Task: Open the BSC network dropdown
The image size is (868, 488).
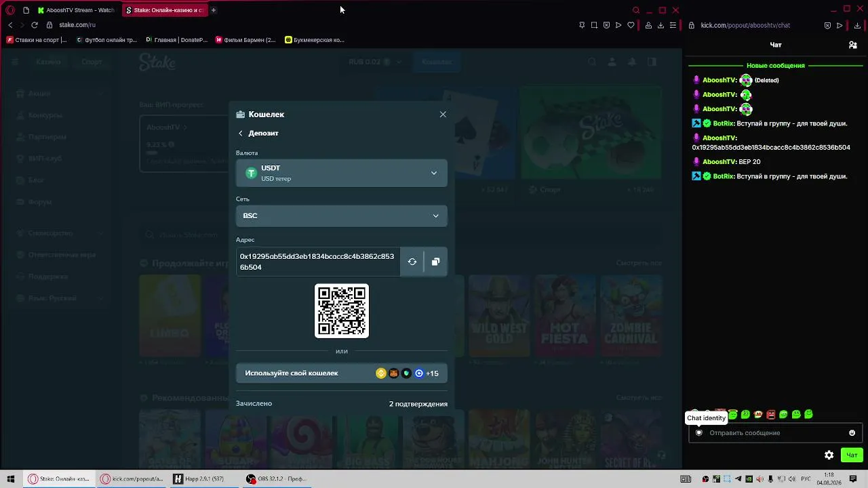Action: (x=342, y=216)
